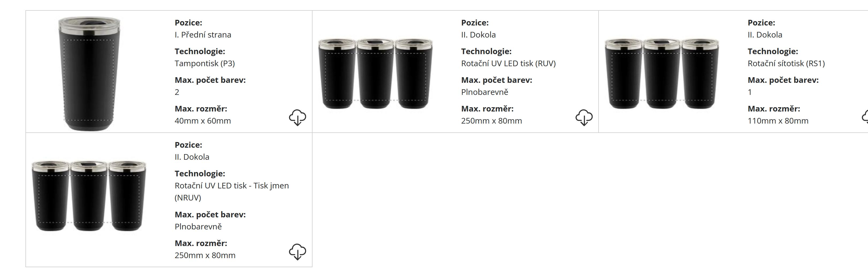Viewport: 868px width, 279px height.
Task: Click the '110mm x 80mm' max size value
Action: 778,121
